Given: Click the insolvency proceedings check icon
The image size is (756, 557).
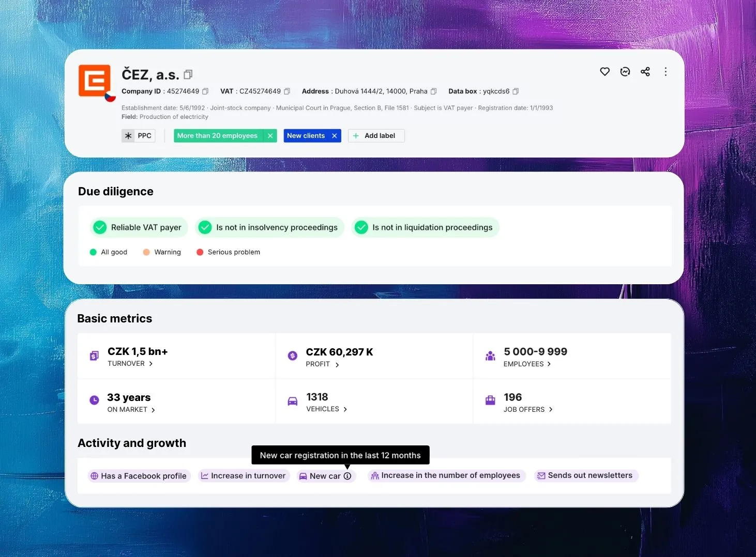Looking at the screenshot, I should coord(205,227).
